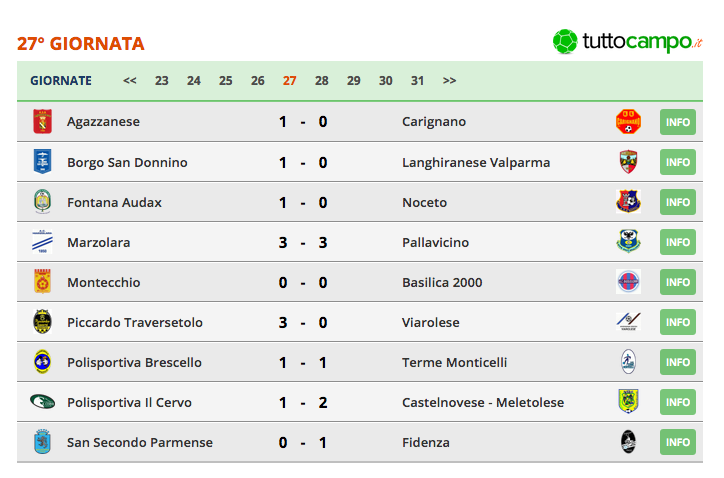Select the Fidenza team logo
Viewport: 724px width, 478px height.
click(628, 442)
